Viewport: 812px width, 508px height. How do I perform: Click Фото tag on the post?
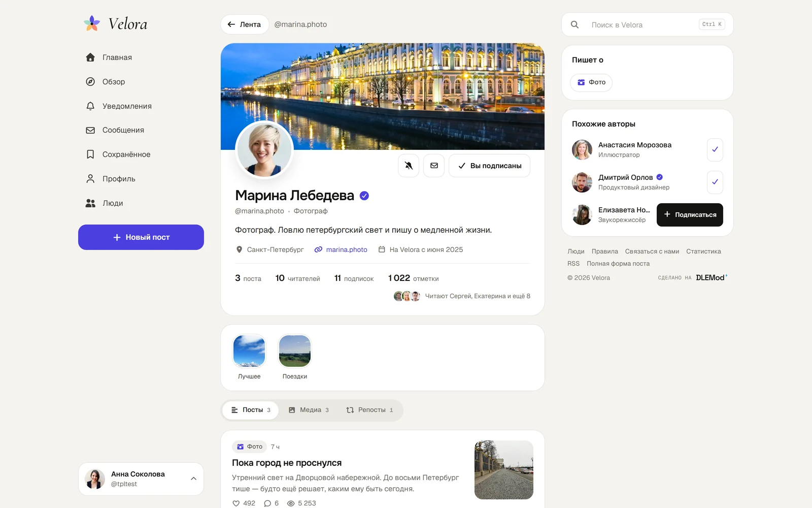[x=250, y=447]
